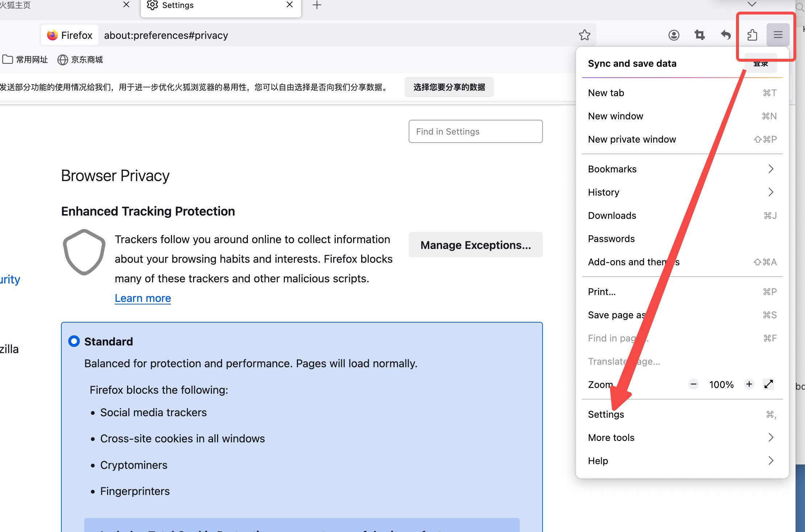Open the Learn more link
Viewport: 805px width, 532px height.
143,298
